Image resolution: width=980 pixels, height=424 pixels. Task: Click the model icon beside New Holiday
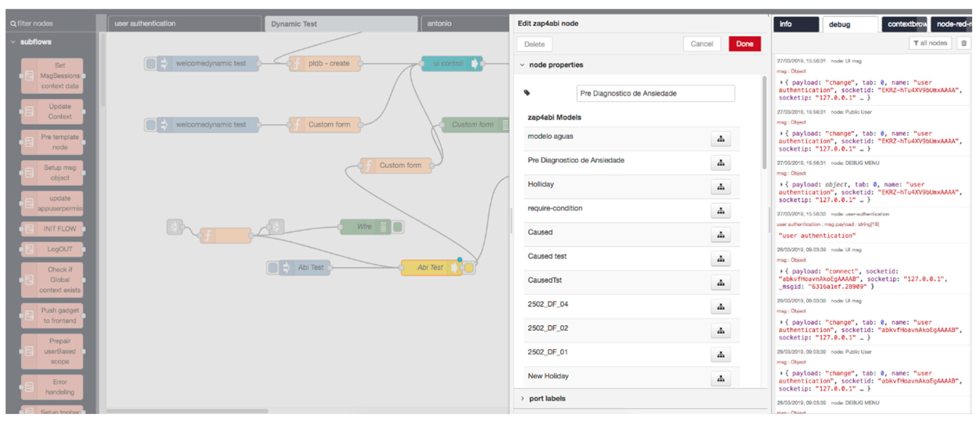720,379
